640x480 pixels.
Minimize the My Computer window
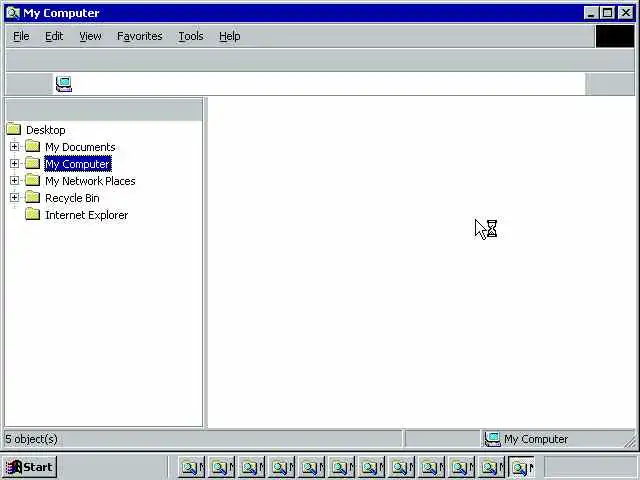click(591, 13)
